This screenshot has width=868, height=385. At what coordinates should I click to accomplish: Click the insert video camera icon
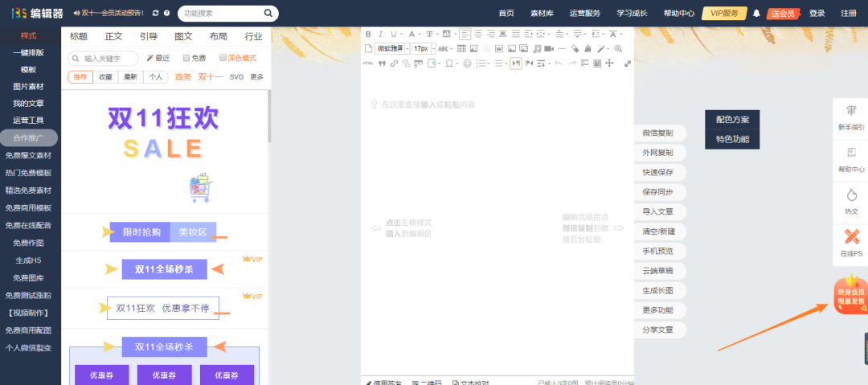548,48
